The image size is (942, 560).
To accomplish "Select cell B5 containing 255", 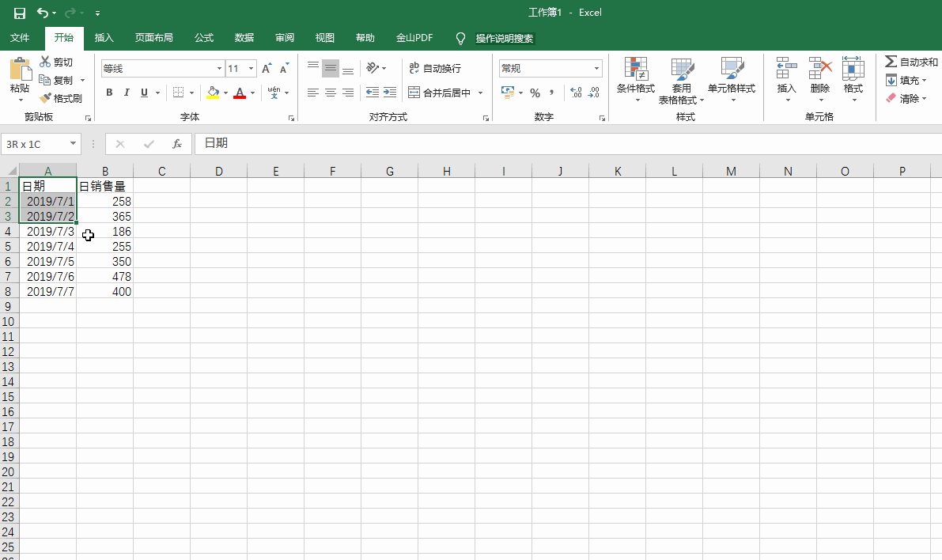I will tap(105, 247).
